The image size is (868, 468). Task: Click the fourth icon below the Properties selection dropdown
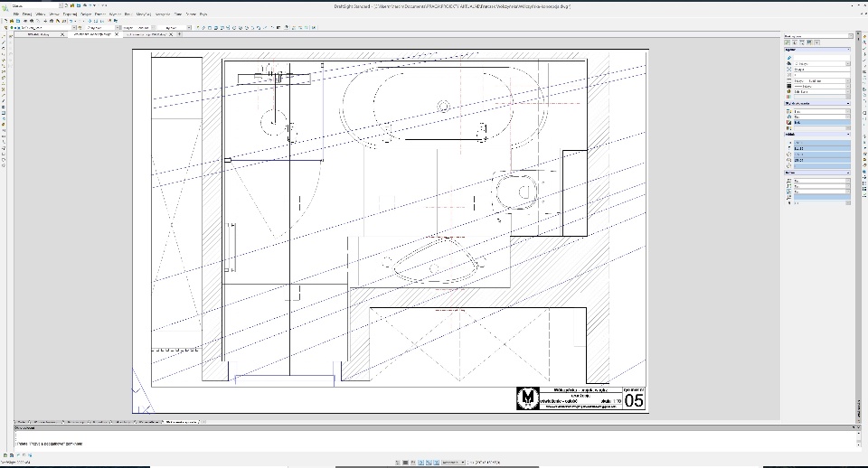coord(809,42)
